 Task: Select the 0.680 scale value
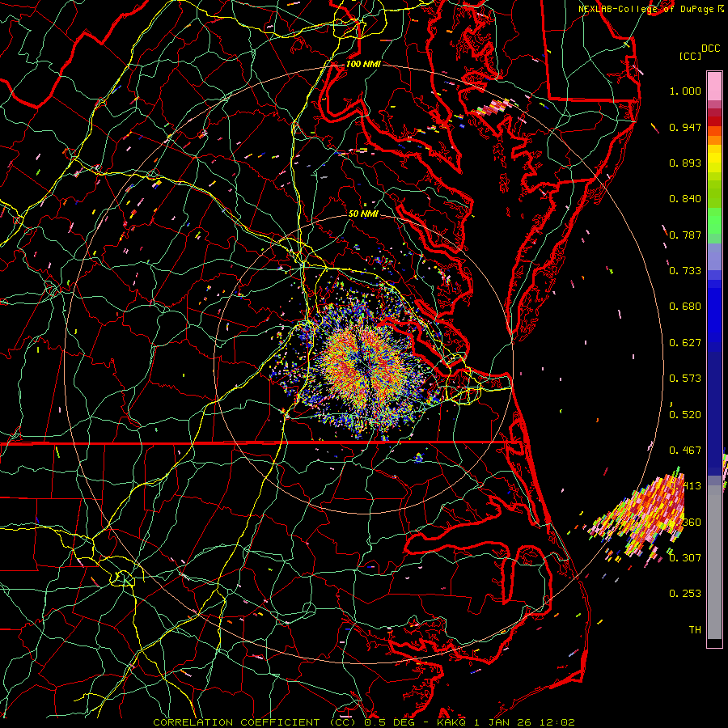(x=685, y=307)
